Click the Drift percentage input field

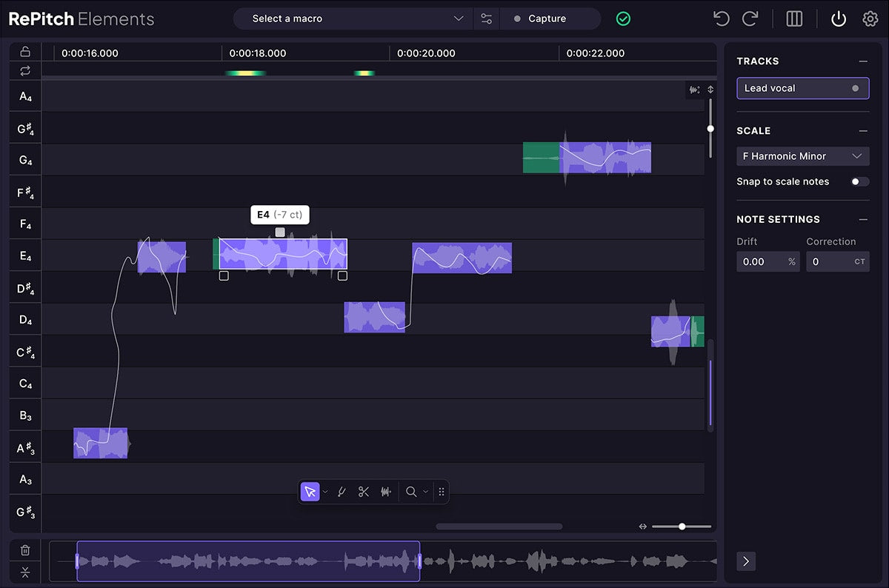[761, 261]
